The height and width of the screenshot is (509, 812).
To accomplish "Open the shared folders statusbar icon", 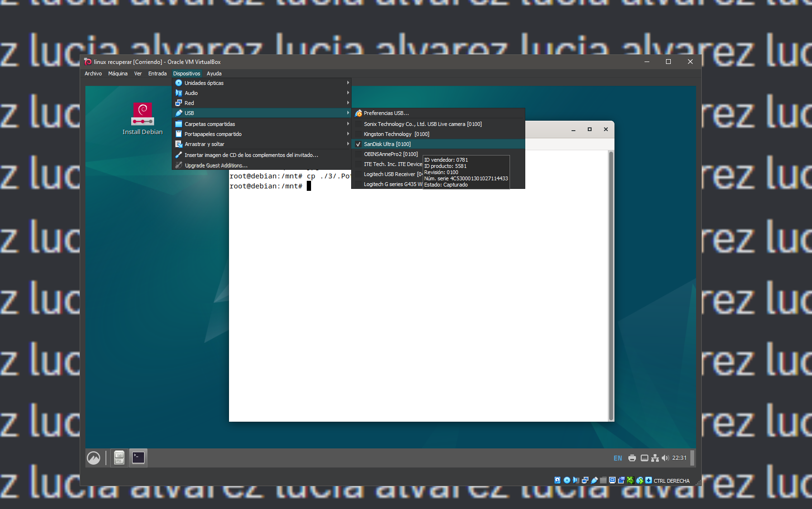I will 603,480.
